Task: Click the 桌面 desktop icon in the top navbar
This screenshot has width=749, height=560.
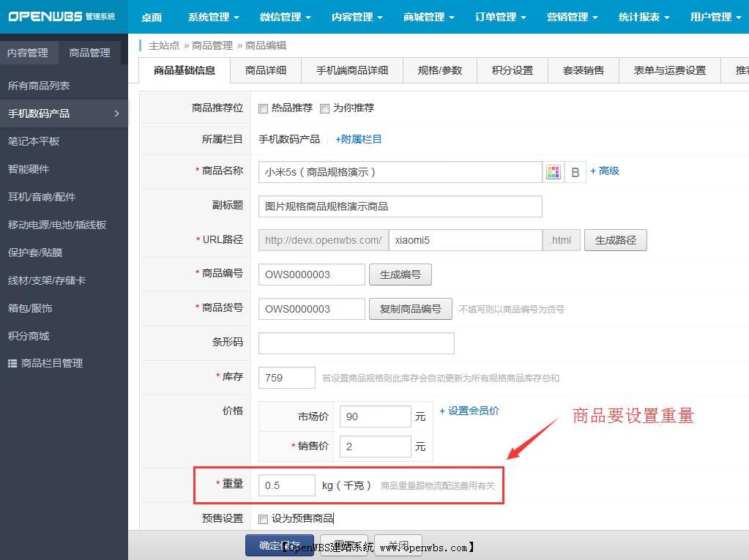Action: 152,16
